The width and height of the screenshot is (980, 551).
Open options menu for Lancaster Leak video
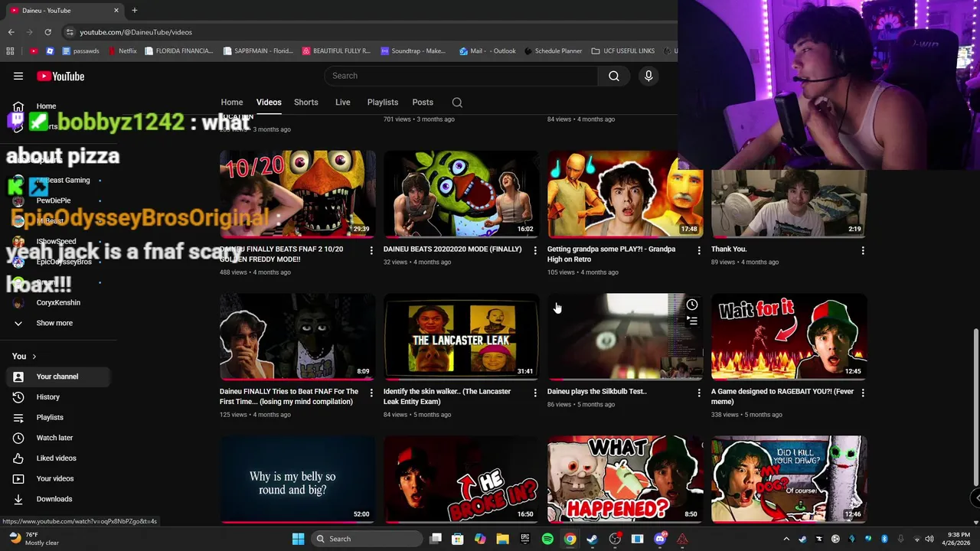(x=535, y=393)
